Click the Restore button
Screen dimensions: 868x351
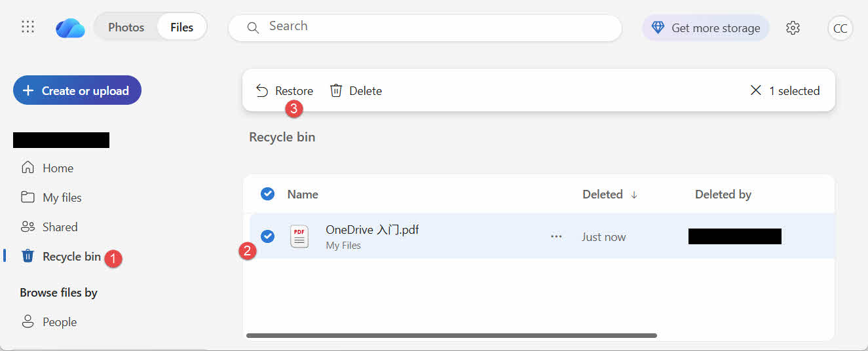(284, 91)
